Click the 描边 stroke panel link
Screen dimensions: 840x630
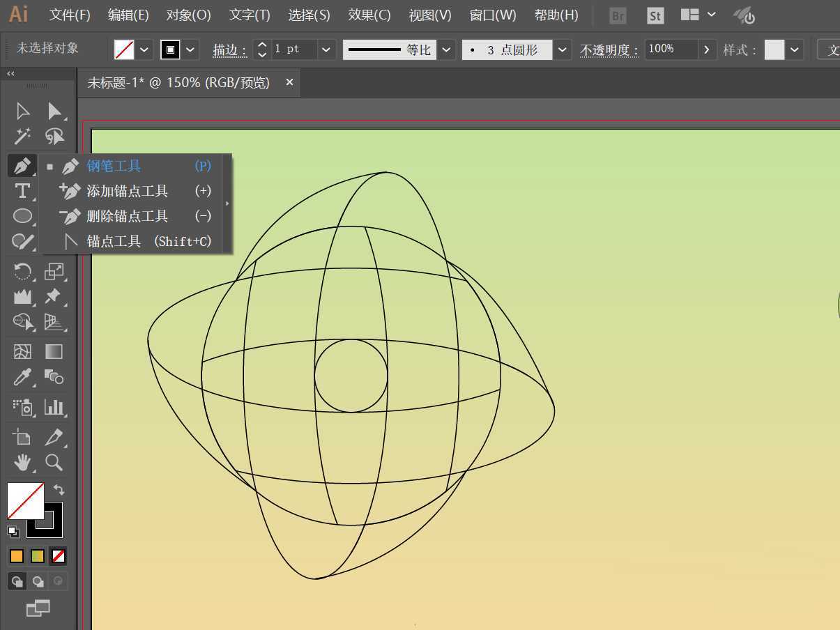tap(230, 50)
